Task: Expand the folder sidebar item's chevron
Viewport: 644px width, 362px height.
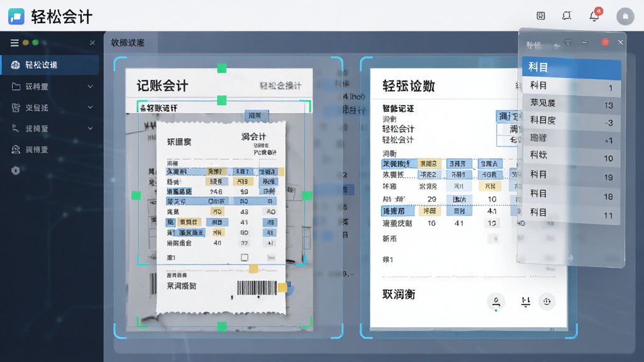Action: pyautogui.click(x=91, y=87)
